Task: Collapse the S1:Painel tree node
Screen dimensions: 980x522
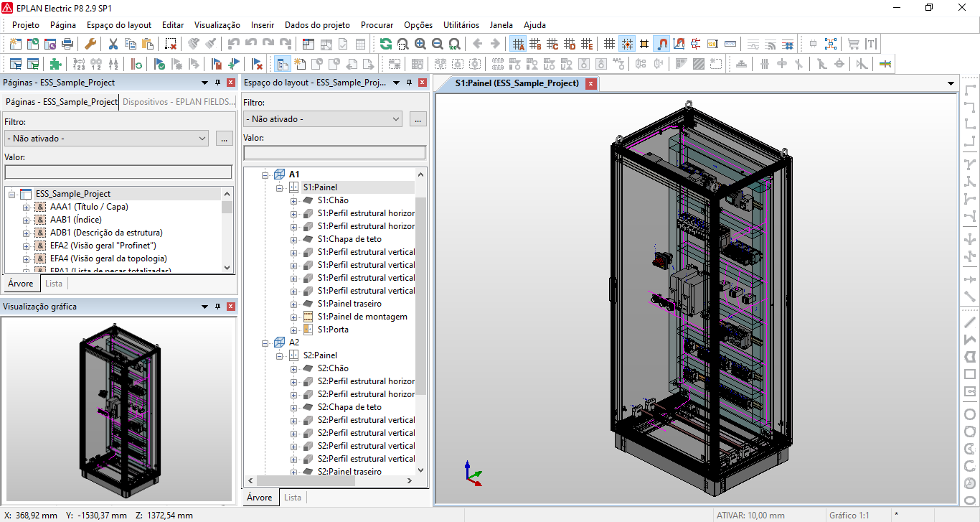Action: pos(280,187)
